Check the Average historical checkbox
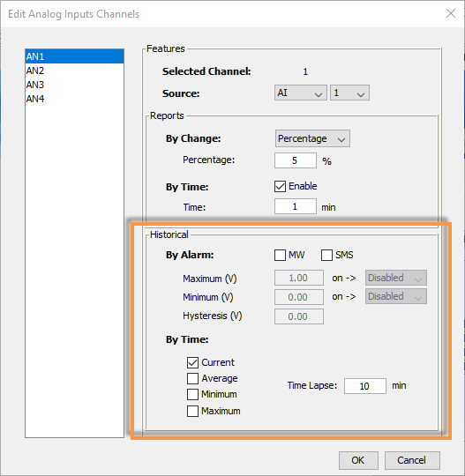 pyautogui.click(x=192, y=378)
